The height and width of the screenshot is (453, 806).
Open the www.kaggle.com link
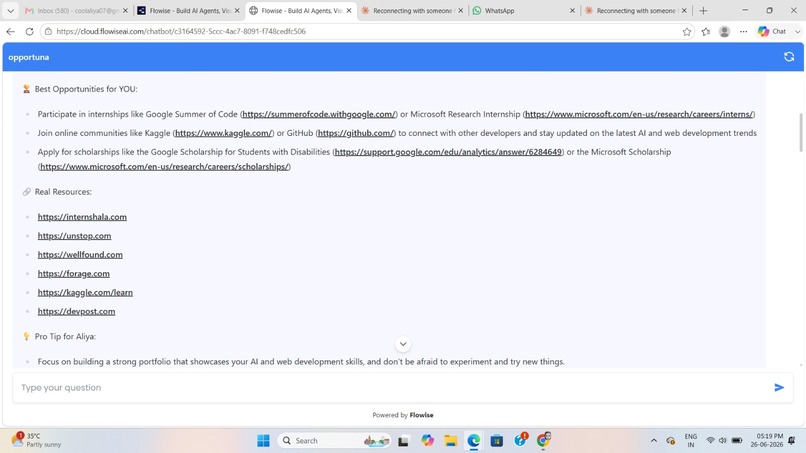224,133
